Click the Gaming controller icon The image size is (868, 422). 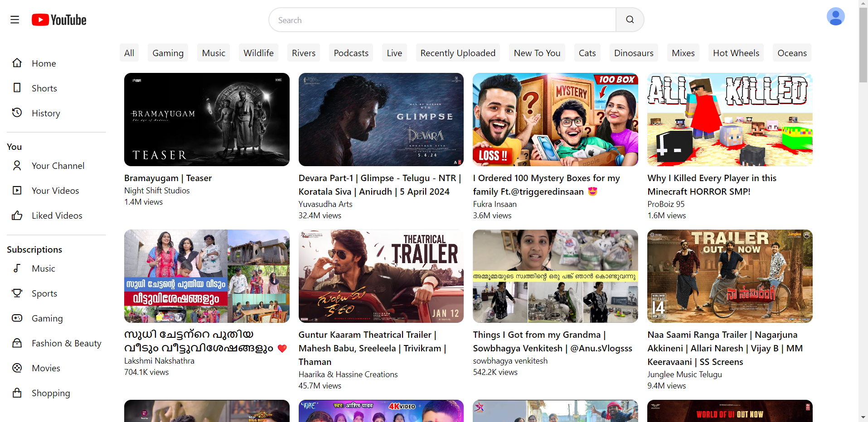pyautogui.click(x=17, y=318)
